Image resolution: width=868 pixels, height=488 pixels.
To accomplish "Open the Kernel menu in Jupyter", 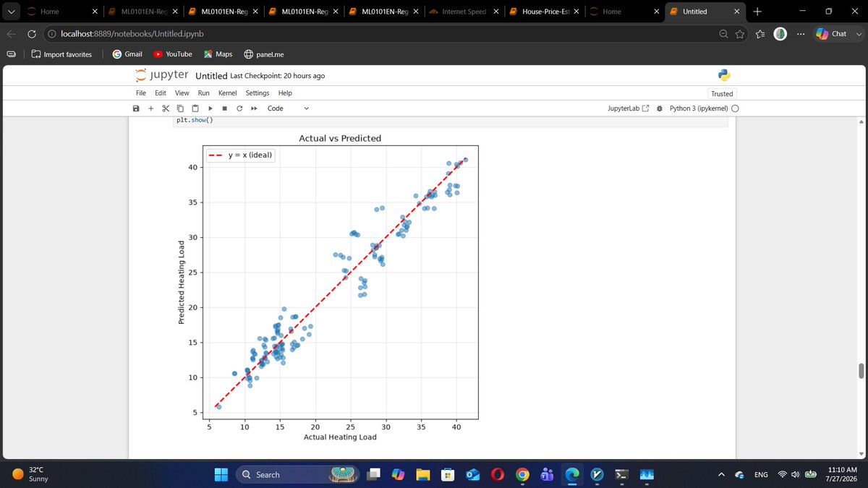I will point(228,93).
